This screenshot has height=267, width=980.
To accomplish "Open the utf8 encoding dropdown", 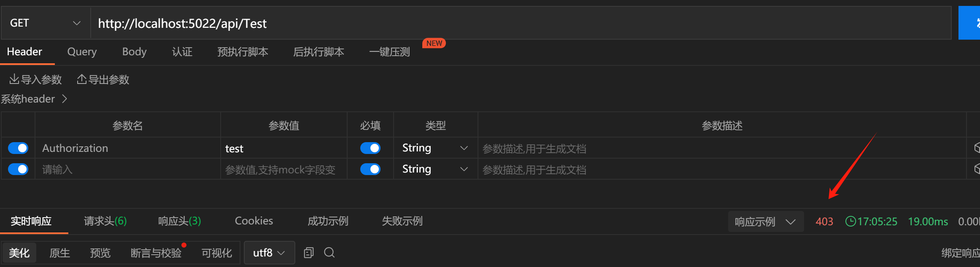I will [269, 253].
